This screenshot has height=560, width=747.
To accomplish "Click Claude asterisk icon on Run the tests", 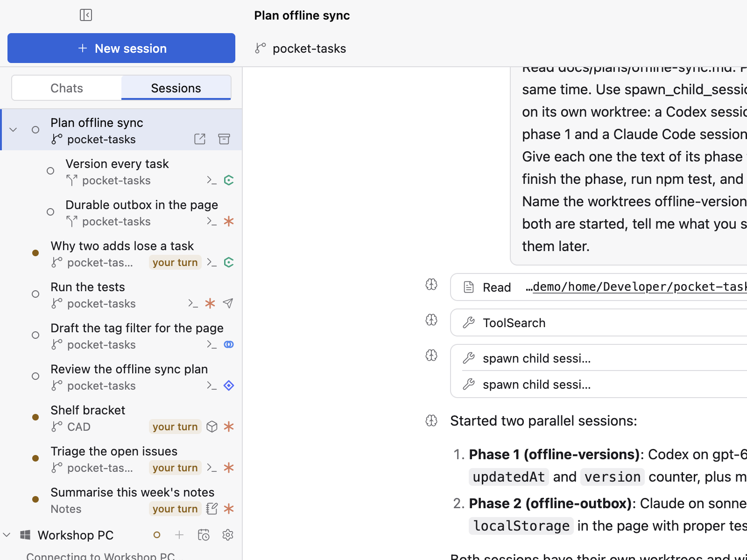I will (x=210, y=303).
